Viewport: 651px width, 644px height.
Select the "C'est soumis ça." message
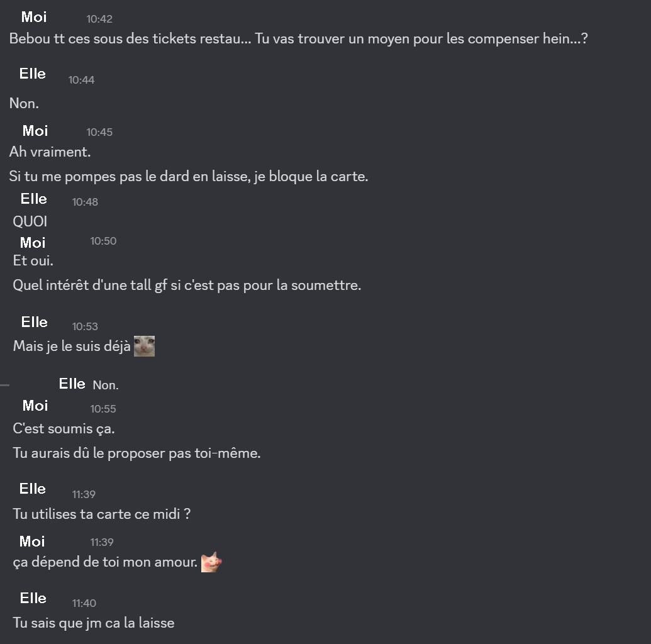coord(64,428)
